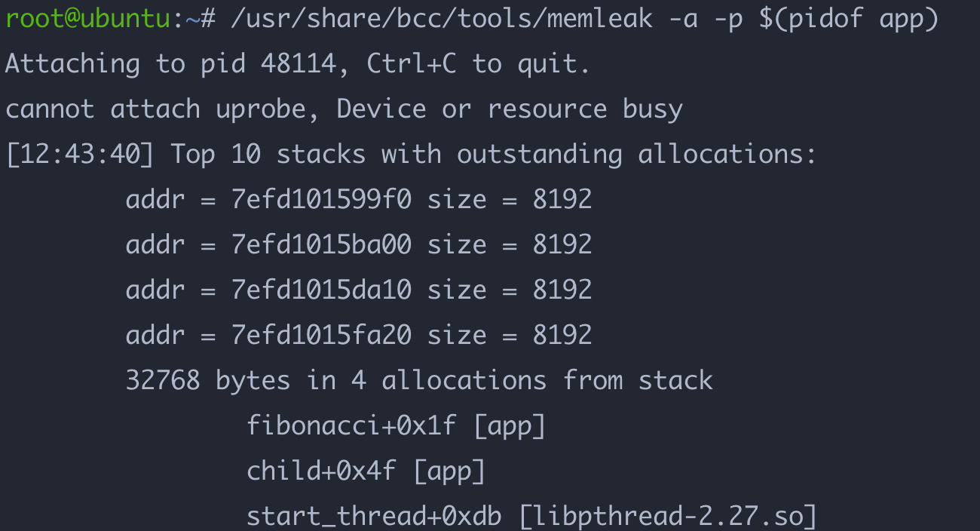Click the address 7efd101599f0

tap(321, 200)
